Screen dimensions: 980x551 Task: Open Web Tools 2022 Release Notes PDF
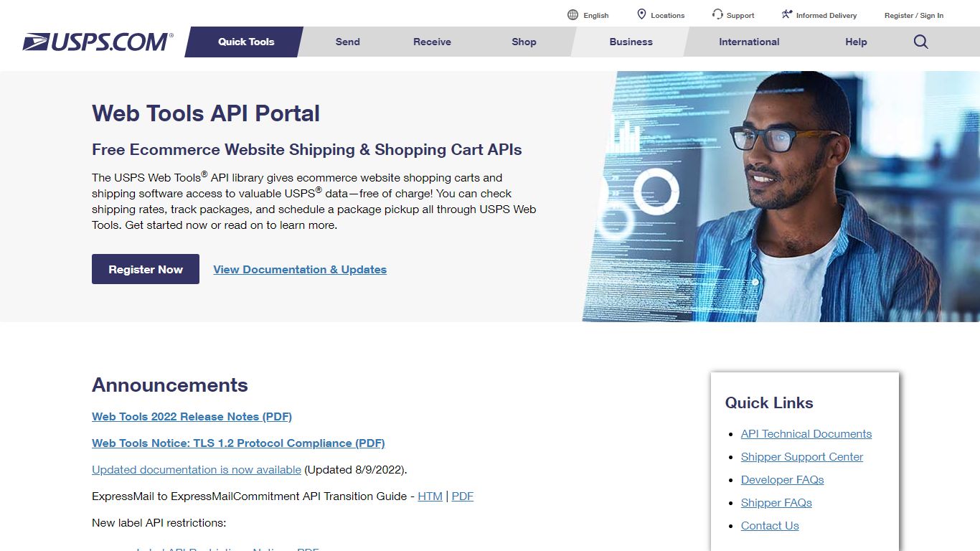(x=192, y=416)
